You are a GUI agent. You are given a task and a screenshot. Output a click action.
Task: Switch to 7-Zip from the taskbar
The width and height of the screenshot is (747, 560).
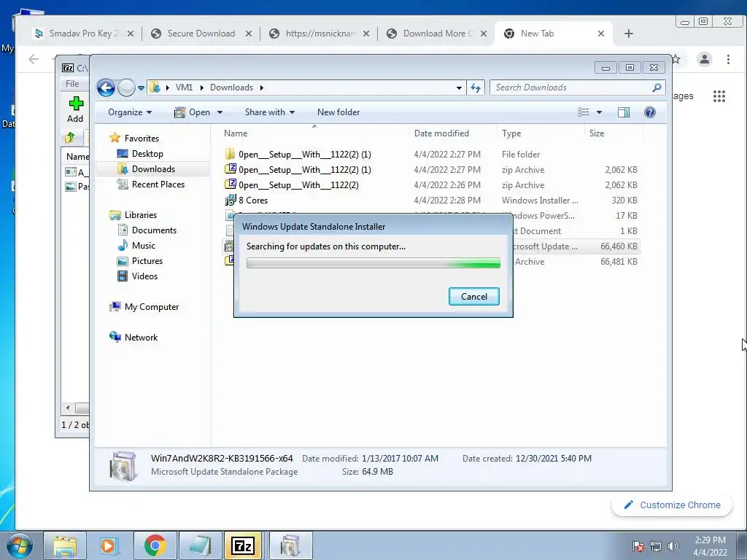[242, 545]
